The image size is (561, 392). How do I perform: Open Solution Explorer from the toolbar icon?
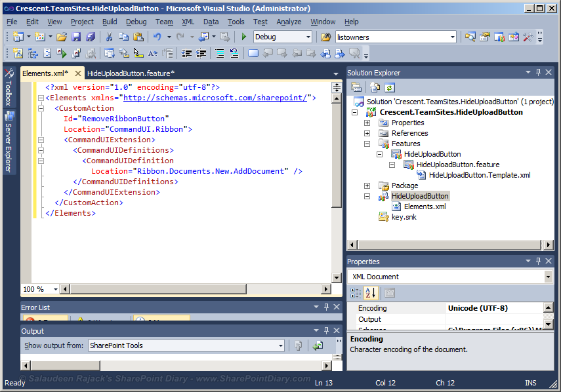coord(470,37)
